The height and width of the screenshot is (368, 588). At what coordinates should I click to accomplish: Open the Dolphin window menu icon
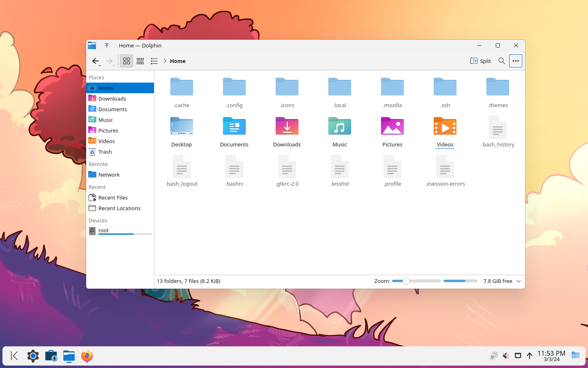point(92,45)
